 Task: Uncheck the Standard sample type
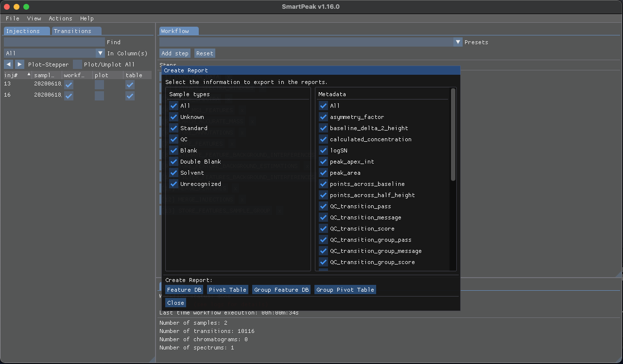tap(173, 128)
